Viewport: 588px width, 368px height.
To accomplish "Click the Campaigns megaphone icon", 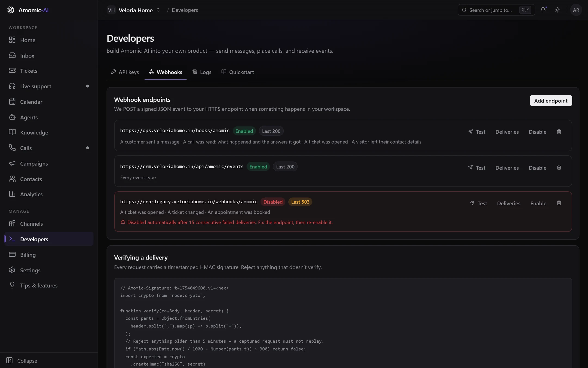I will point(12,163).
